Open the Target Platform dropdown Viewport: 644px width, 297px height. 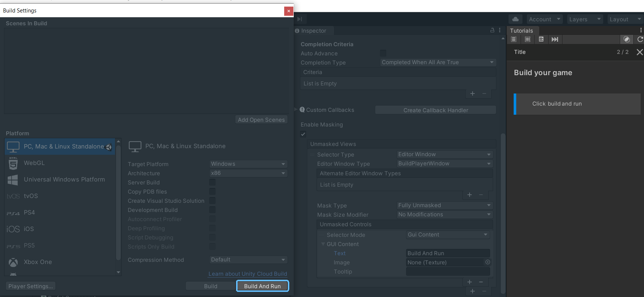tap(248, 164)
